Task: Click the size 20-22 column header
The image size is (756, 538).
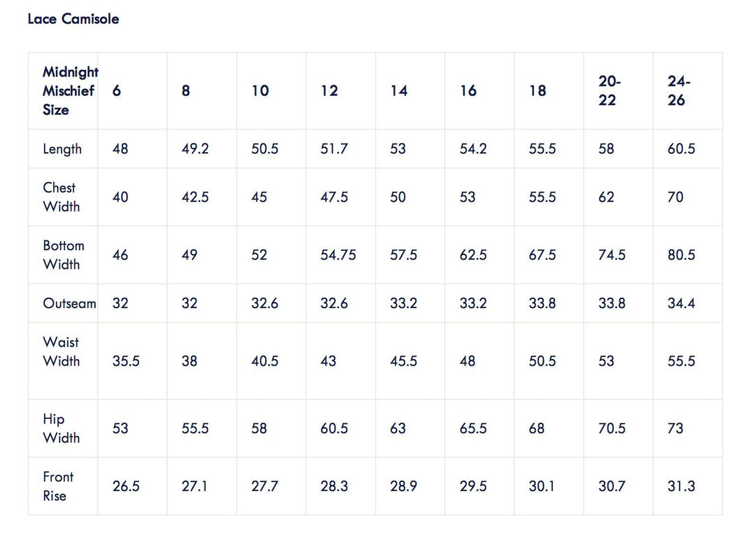Action: pos(607,91)
